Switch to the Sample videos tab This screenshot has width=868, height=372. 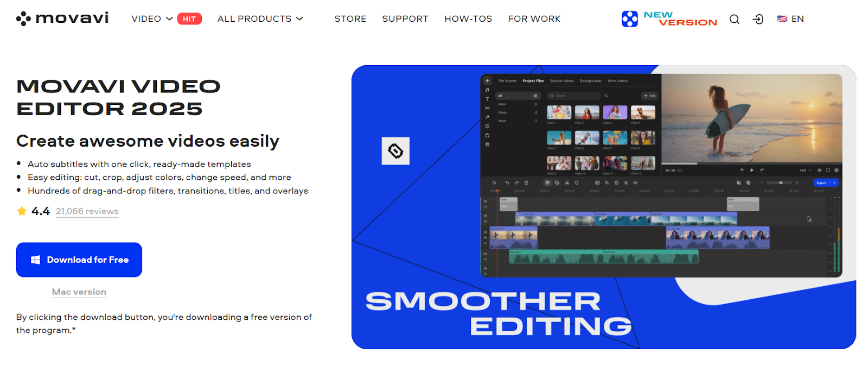(561, 81)
